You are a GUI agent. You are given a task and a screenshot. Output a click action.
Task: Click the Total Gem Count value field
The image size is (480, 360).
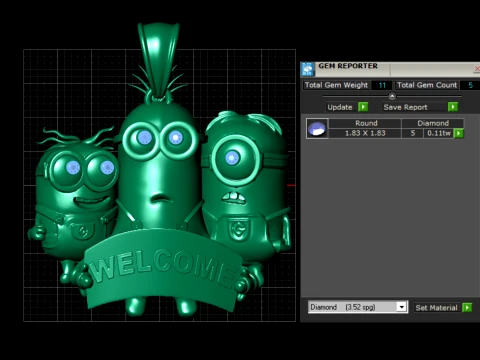470,85
